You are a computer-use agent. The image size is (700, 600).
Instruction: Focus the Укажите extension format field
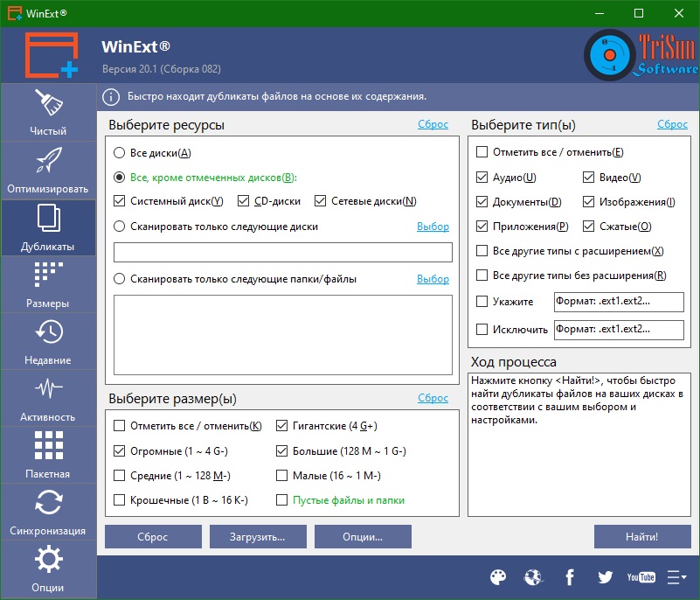pyautogui.click(x=619, y=302)
